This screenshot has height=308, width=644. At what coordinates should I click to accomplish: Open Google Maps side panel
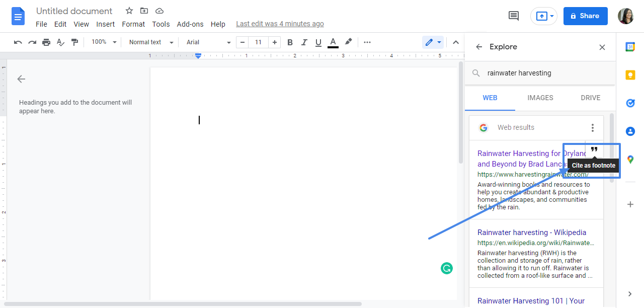tap(630, 160)
